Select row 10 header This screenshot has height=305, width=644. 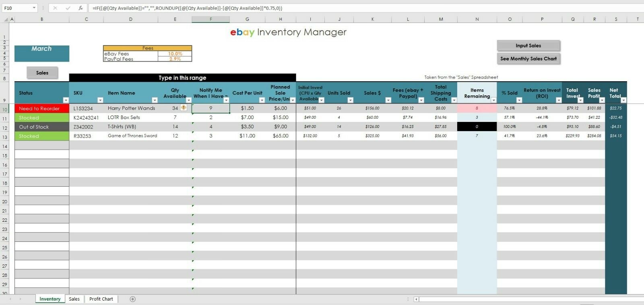[5, 109]
